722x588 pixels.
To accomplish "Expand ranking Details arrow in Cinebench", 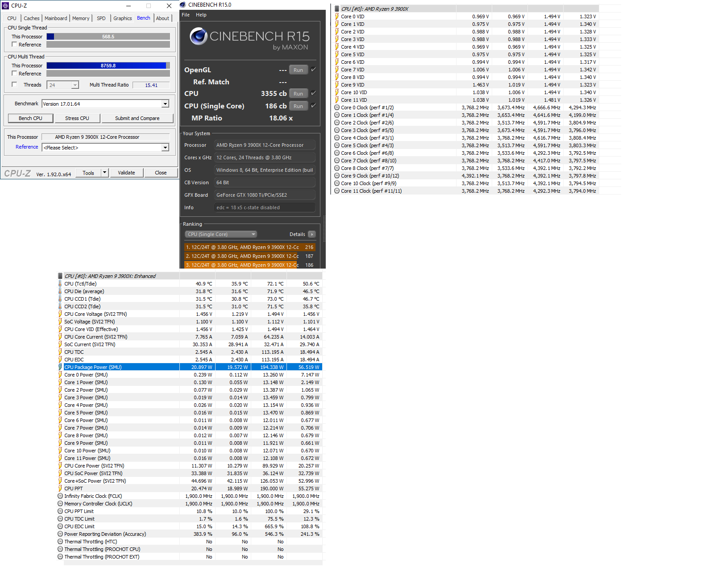I will (311, 234).
